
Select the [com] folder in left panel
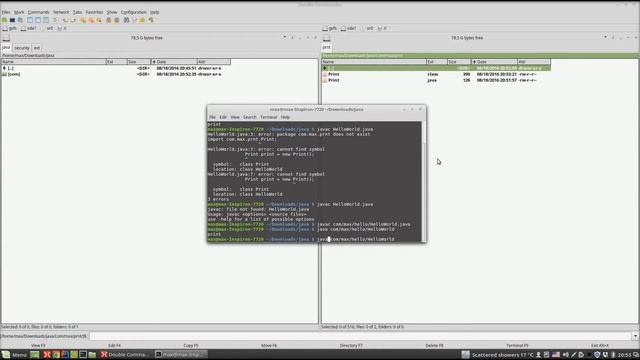pyautogui.click(x=116, y=74)
